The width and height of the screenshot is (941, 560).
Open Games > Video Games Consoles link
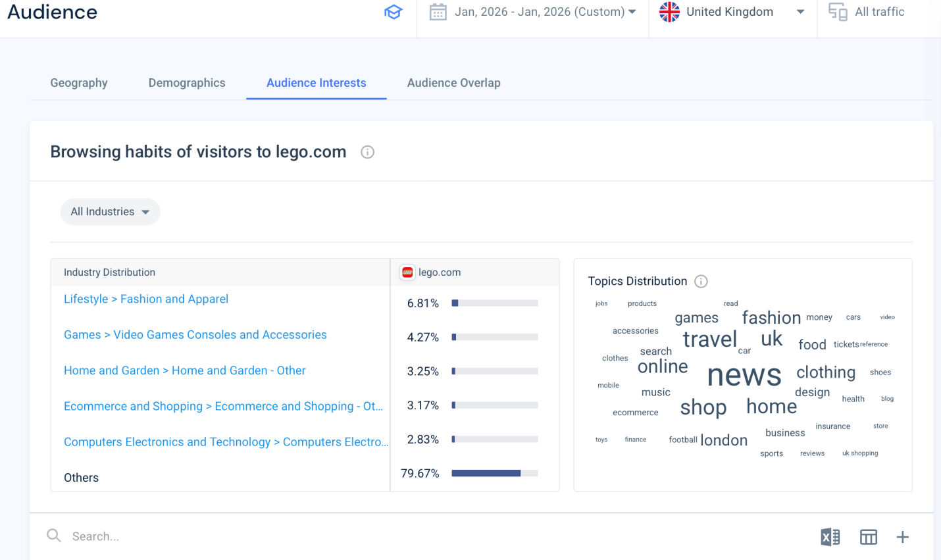coord(195,335)
